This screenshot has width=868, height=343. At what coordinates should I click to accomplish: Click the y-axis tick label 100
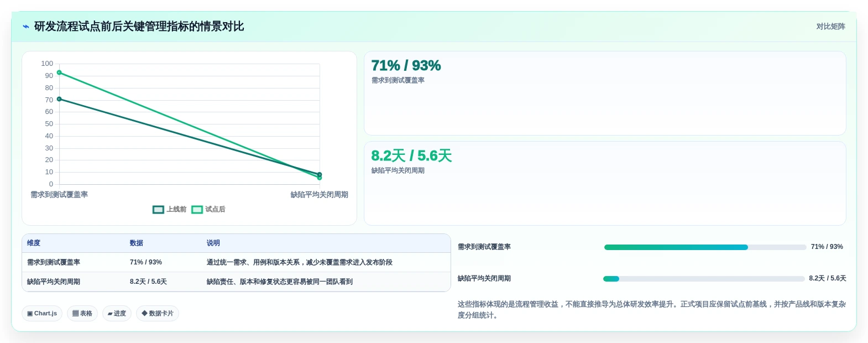tap(47, 64)
